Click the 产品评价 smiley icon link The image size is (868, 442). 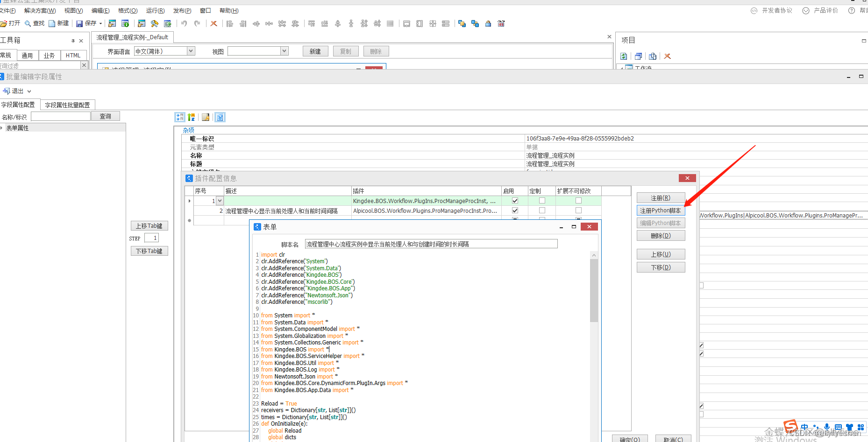[x=806, y=10]
